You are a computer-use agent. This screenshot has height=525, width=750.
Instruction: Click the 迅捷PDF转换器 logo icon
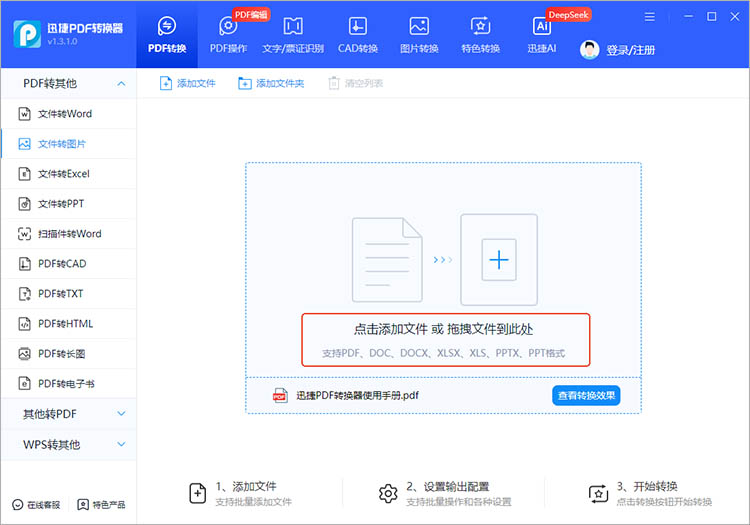point(27,34)
